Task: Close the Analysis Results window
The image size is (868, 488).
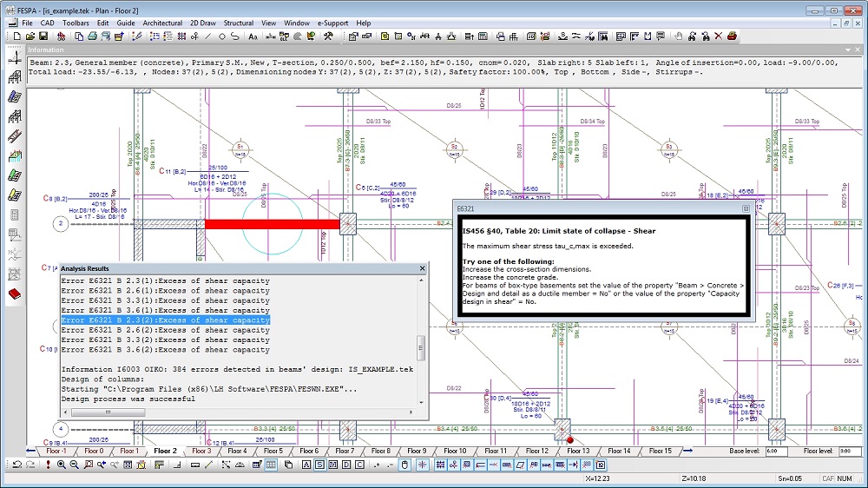Action: coord(423,268)
